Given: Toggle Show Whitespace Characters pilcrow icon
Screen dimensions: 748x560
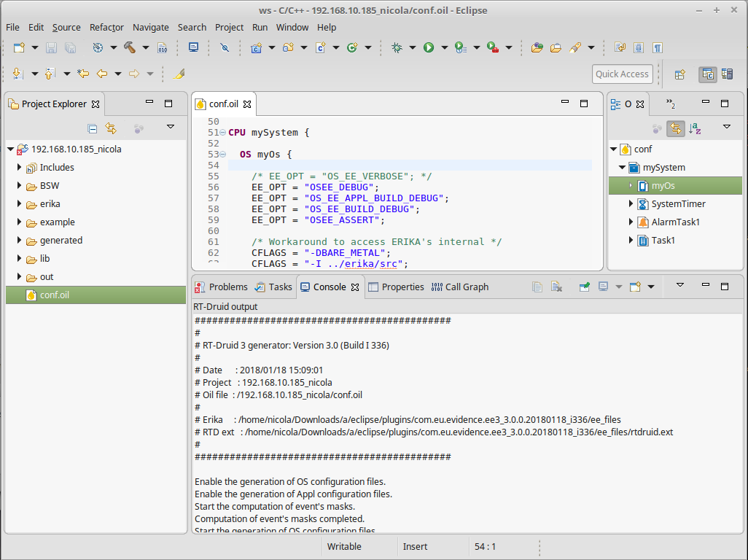Looking at the screenshot, I should coord(658,47).
